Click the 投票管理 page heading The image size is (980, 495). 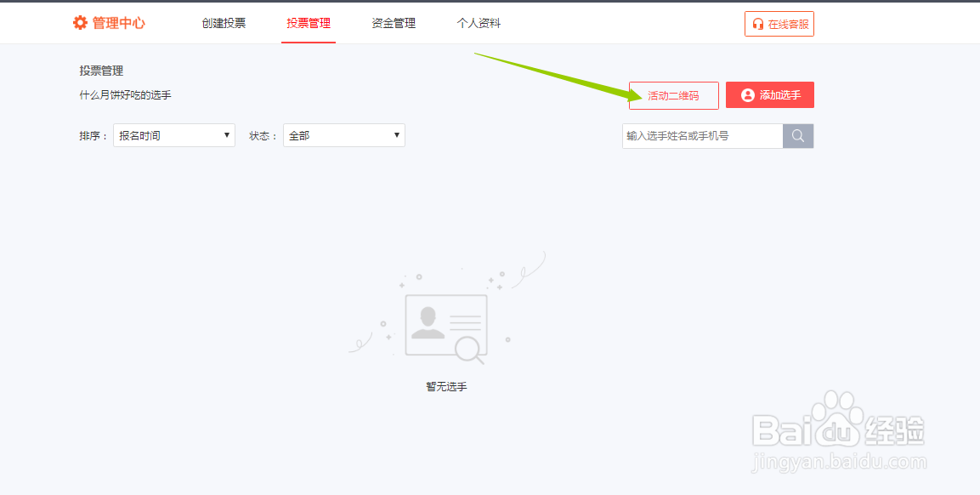101,71
